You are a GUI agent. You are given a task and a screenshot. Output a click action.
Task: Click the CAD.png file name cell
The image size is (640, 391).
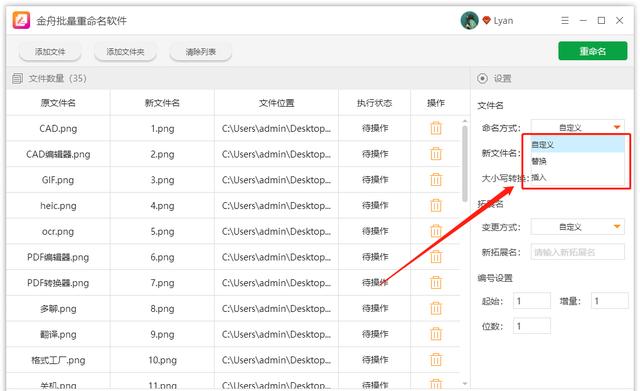click(58, 129)
